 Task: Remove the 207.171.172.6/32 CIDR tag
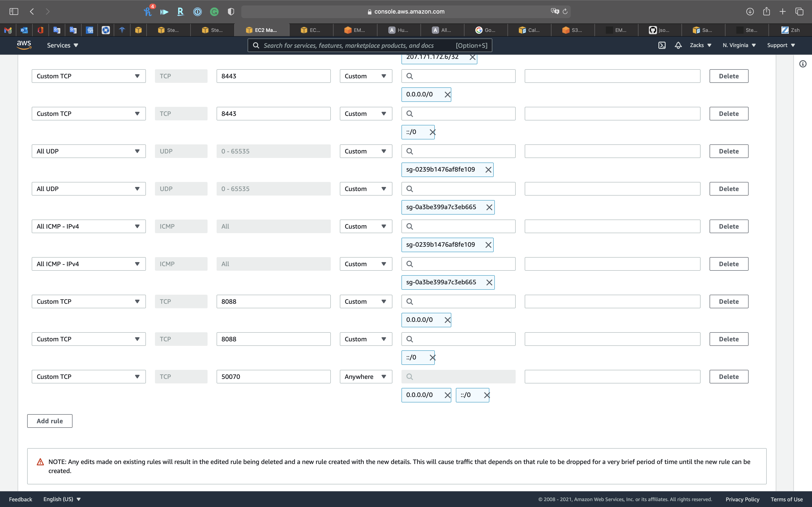coord(472,57)
